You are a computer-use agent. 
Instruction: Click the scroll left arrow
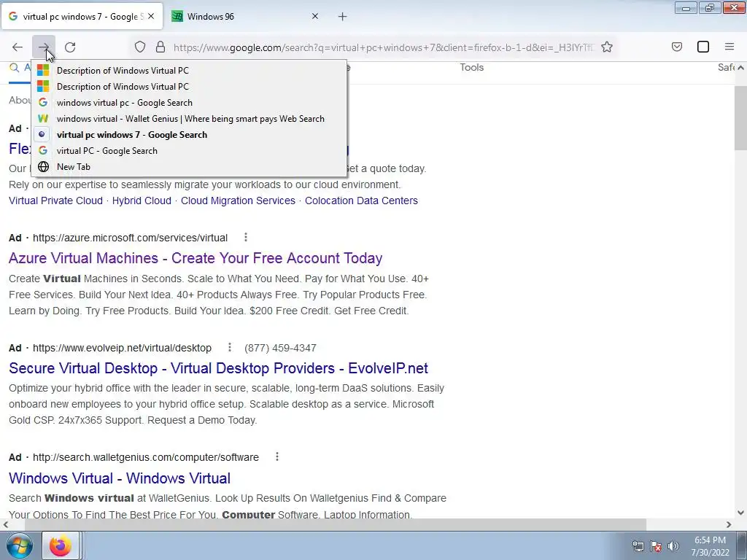click(x=5, y=524)
